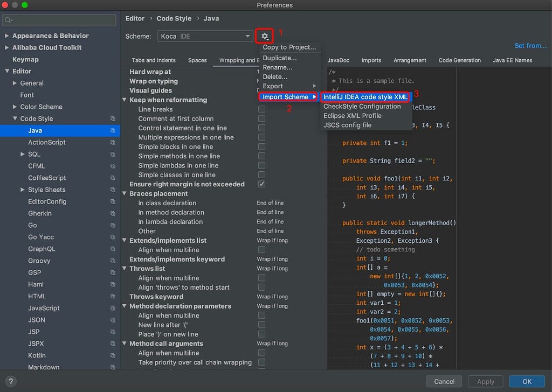Click the search magnifier icon in sidebar
The image size is (552, 392).
(9, 20)
